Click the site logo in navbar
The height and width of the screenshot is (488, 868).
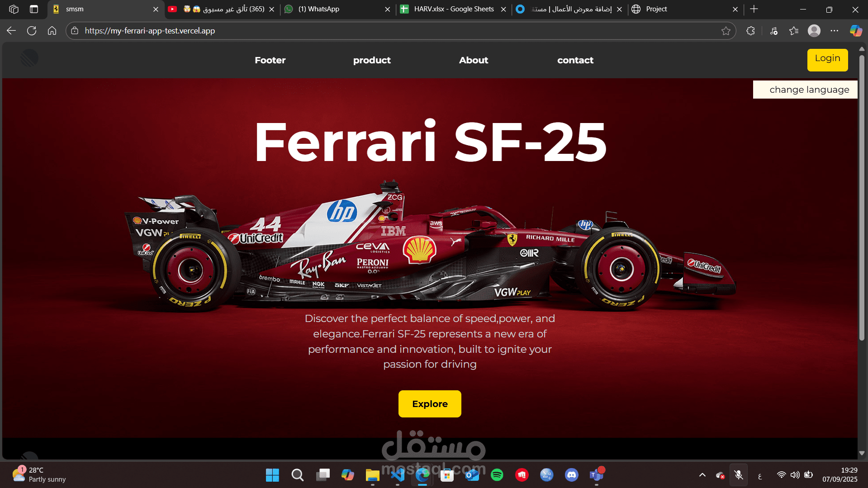tap(29, 58)
